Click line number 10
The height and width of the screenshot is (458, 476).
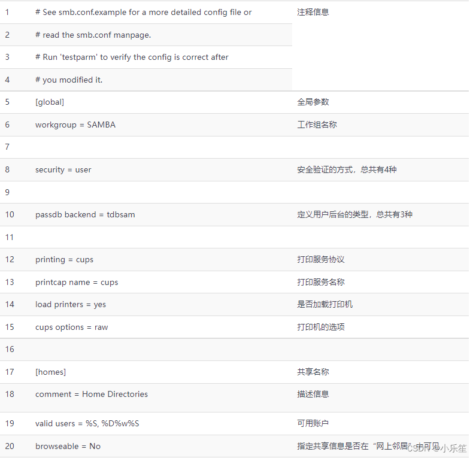pos(10,214)
